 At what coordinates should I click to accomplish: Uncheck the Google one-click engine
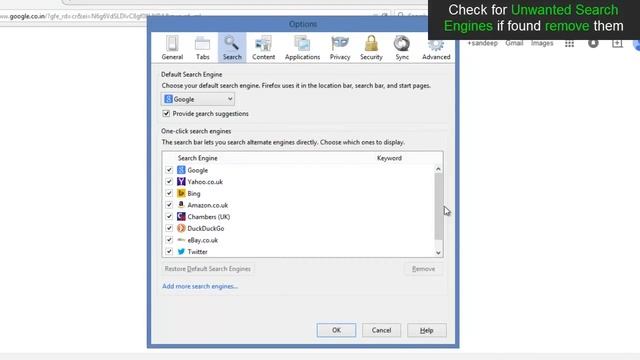click(169, 170)
